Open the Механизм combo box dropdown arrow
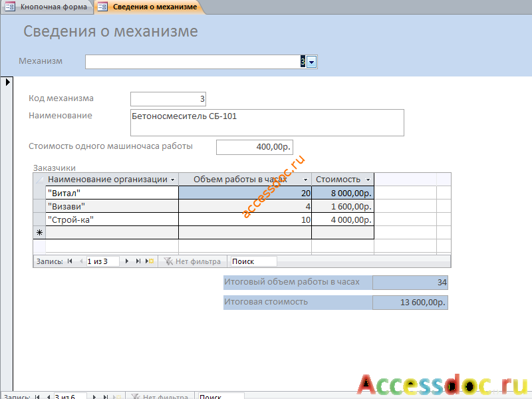532x399 pixels. click(x=311, y=62)
